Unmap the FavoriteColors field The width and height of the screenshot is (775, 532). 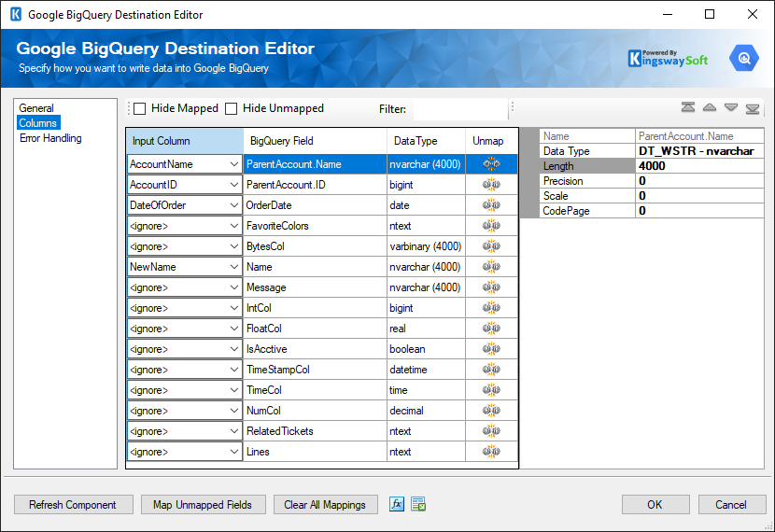point(491,226)
